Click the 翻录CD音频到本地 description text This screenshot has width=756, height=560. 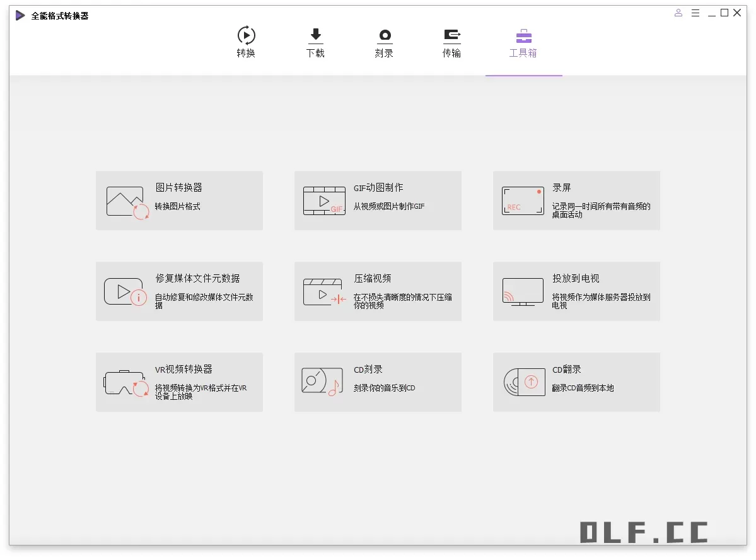[x=583, y=388]
